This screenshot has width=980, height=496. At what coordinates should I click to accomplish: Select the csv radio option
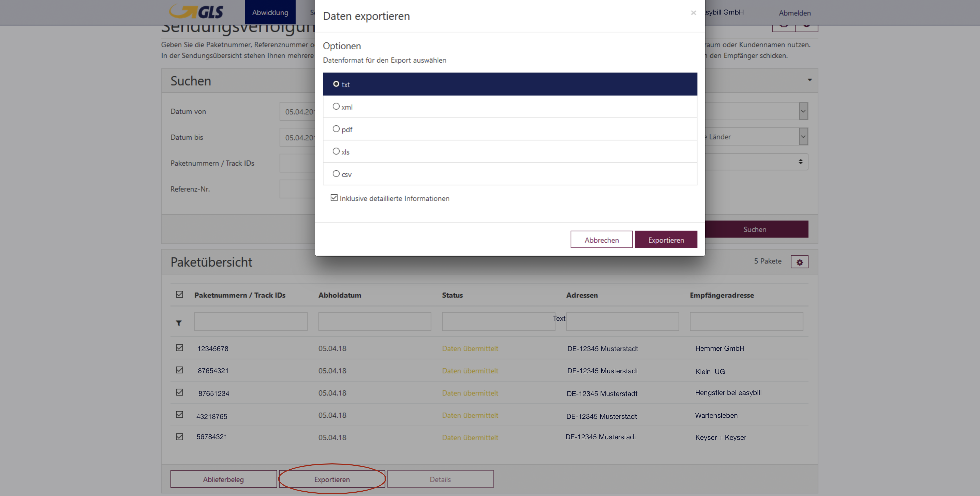(336, 174)
